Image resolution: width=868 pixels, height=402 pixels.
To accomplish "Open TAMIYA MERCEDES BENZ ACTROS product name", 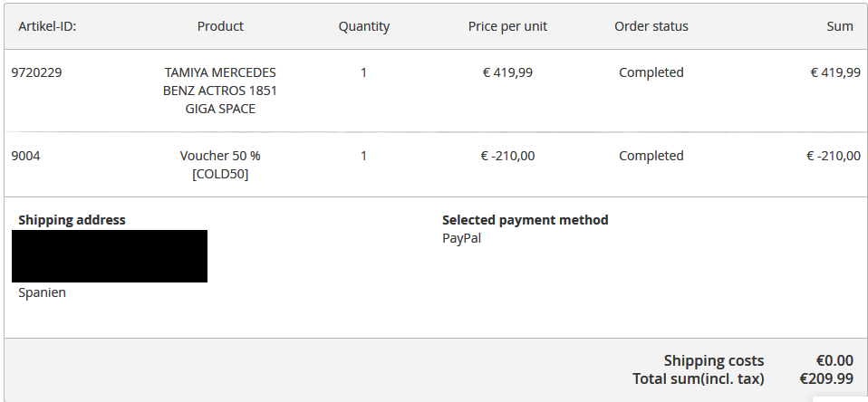I will 220,91.
